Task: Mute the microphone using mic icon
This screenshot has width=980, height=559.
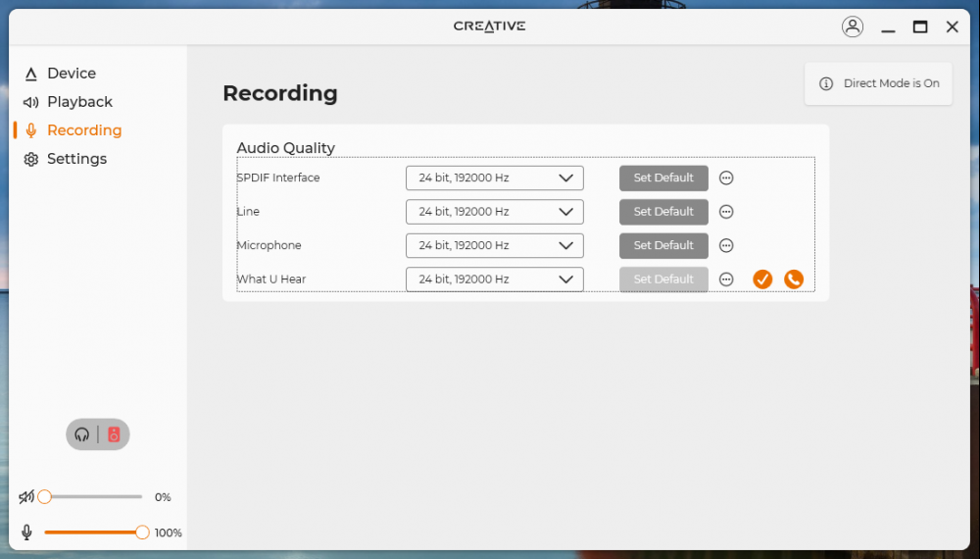Action: (26, 533)
